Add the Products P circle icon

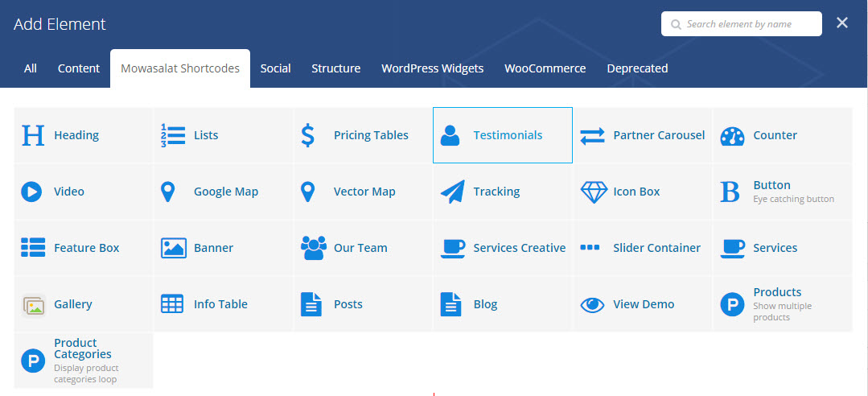point(732,304)
